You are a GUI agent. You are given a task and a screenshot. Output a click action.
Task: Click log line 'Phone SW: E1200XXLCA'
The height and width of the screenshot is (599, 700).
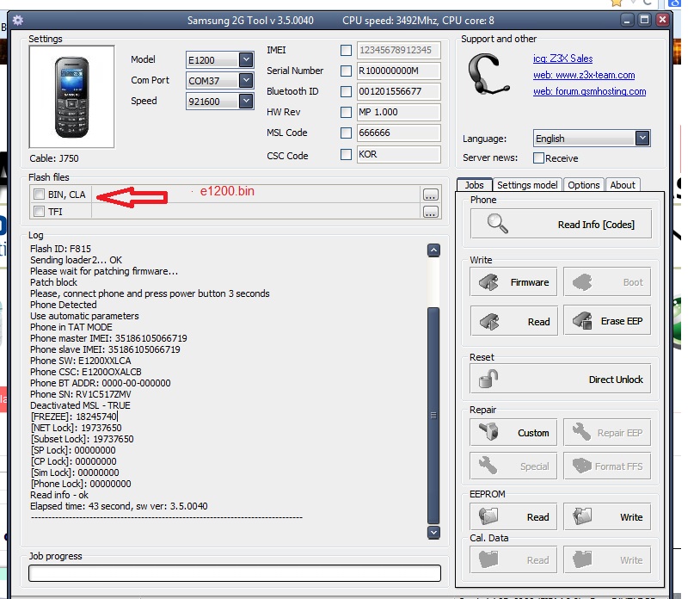[x=81, y=361]
